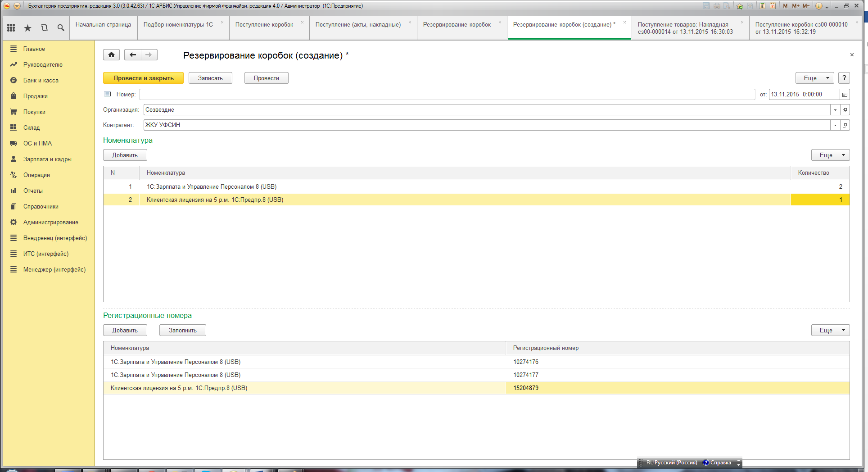868x472 pixels.
Task: Open the calendar icon in title bar
Action: tap(773, 6)
